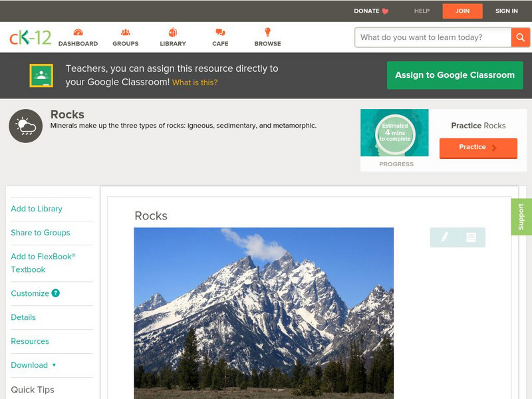
Task: Click Add to FlexBook Textbook link
Action: (x=43, y=263)
